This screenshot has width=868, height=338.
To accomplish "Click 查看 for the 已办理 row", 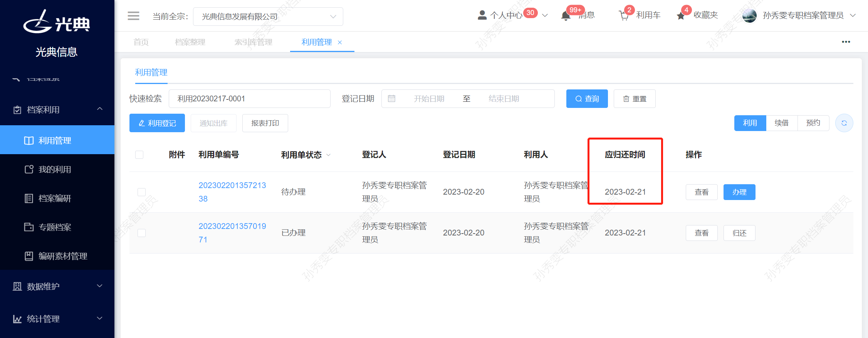I will coord(702,233).
